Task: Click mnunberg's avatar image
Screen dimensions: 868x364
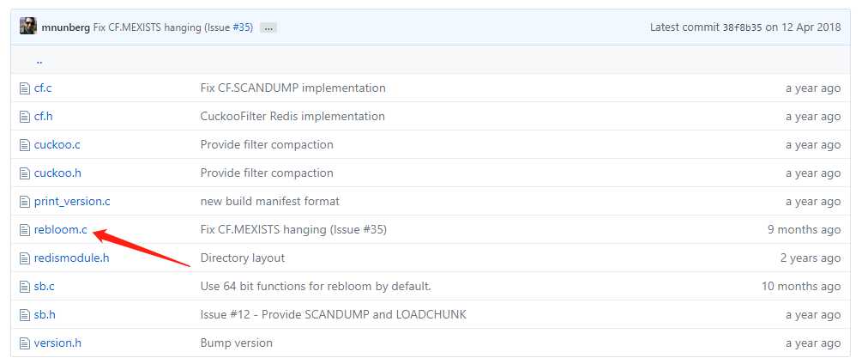Action: [x=28, y=27]
